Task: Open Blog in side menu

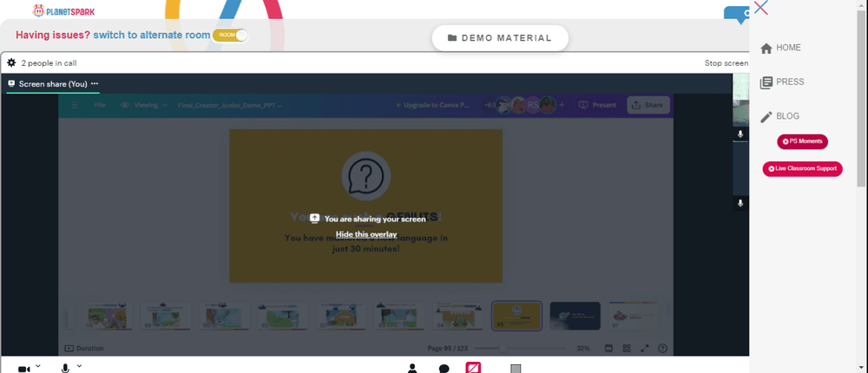Action: [x=779, y=116]
